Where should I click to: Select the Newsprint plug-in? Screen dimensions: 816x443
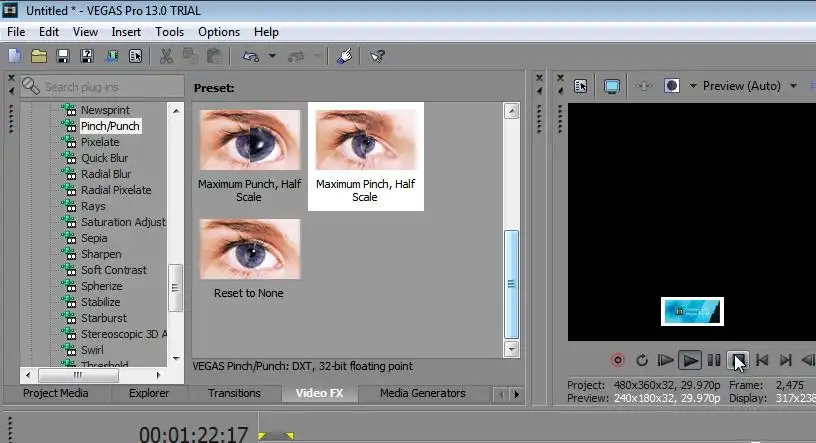coord(105,110)
